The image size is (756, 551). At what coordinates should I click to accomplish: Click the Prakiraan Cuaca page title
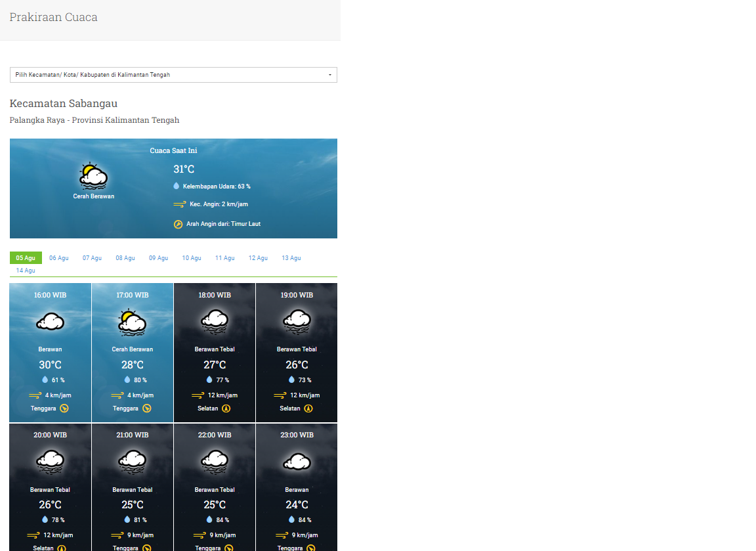click(54, 17)
